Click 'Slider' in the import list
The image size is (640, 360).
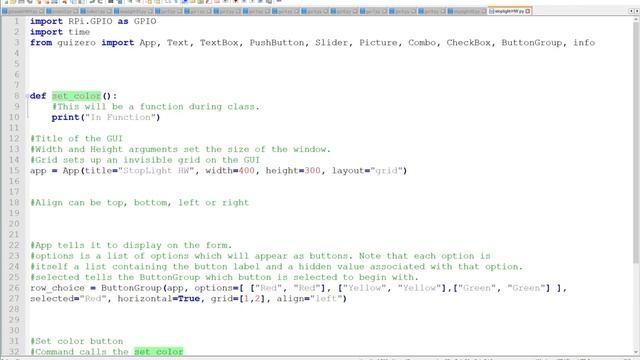331,42
